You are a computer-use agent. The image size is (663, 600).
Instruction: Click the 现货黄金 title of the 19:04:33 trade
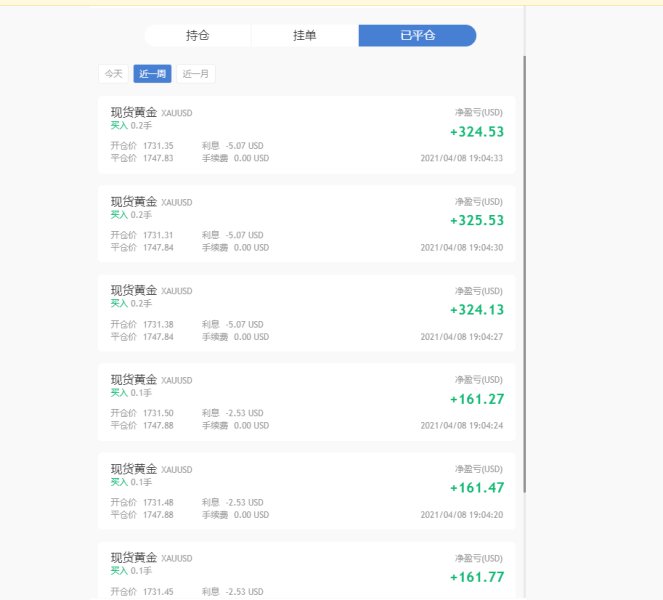click(x=134, y=112)
